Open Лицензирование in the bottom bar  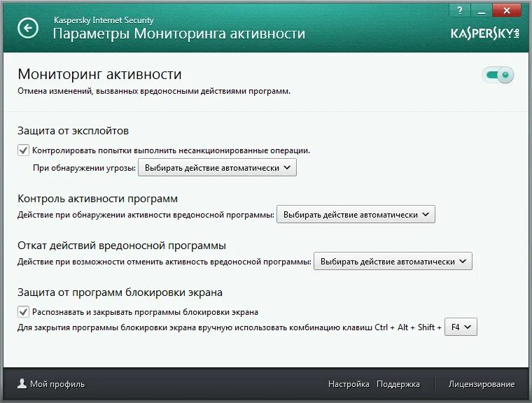482,384
